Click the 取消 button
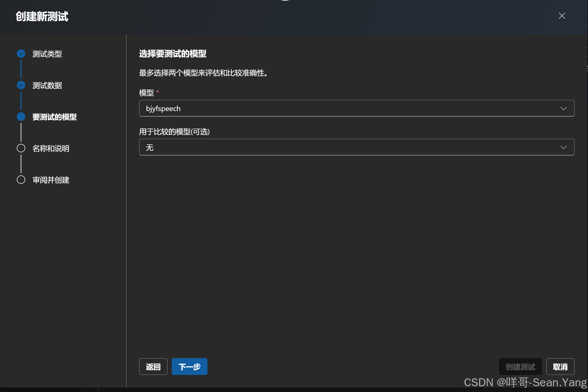The width and height of the screenshot is (588, 392). coord(560,367)
